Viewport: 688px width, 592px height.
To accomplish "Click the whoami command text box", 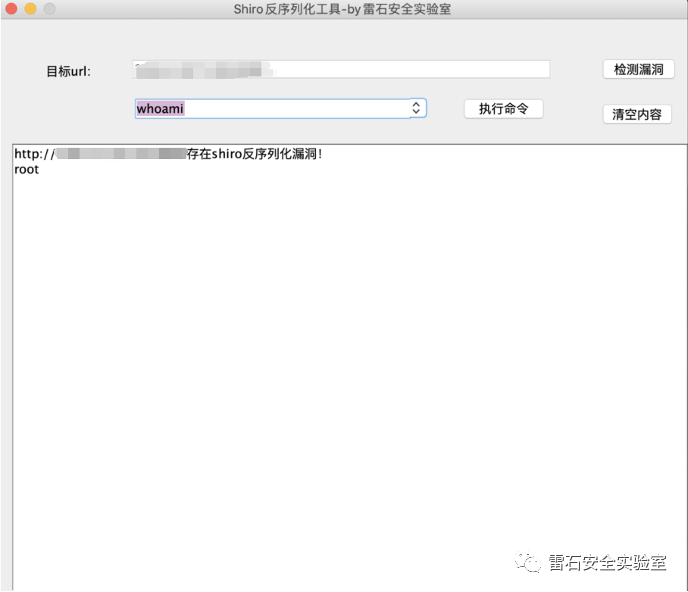I will point(272,108).
